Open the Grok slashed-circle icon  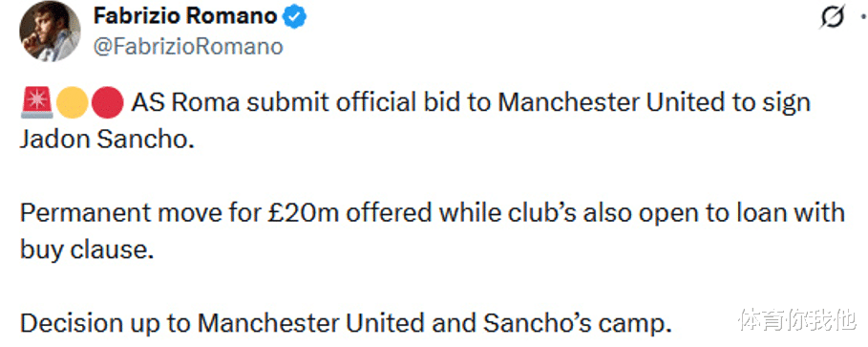click(x=833, y=18)
